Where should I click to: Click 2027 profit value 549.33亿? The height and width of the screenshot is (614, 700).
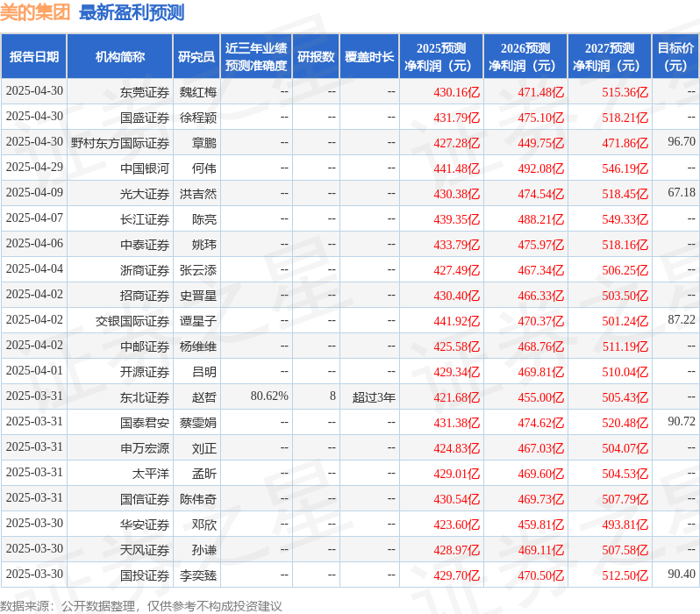click(x=625, y=219)
